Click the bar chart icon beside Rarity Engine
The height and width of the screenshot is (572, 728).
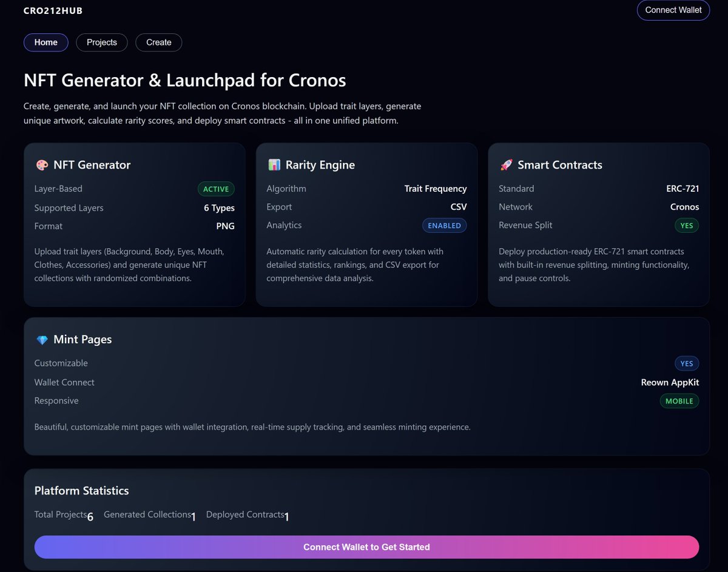[274, 165]
